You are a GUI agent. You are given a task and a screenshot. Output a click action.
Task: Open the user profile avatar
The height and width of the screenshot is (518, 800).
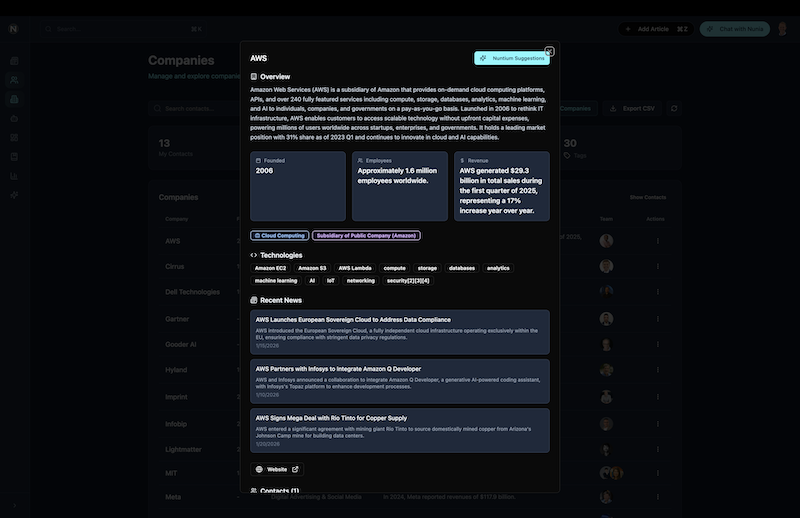click(x=782, y=29)
